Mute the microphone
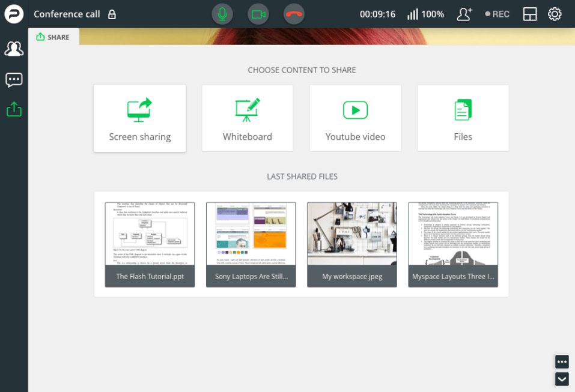The width and height of the screenshot is (575, 392). 222,14
